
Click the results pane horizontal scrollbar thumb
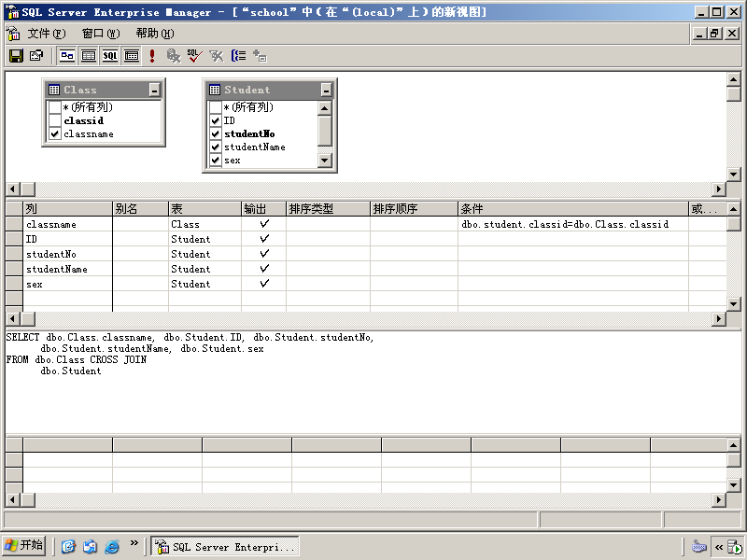click(x=28, y=500)
